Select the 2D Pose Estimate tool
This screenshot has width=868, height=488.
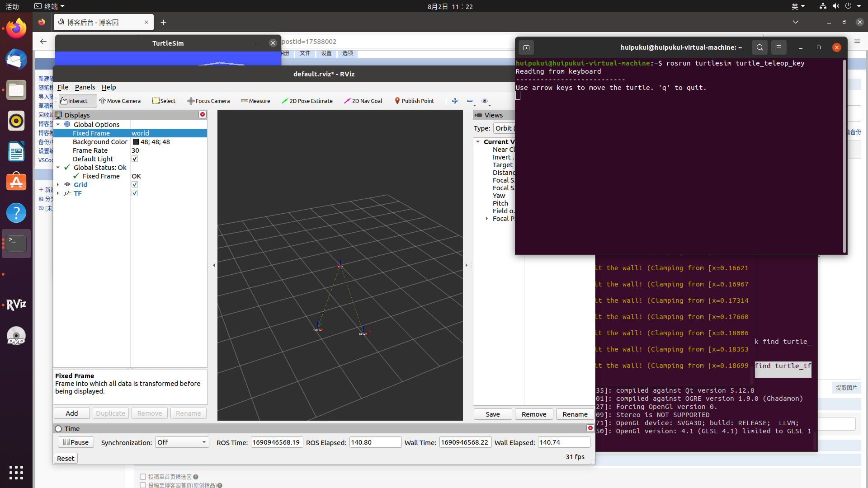pyautogui.click(x=307, y=101)
